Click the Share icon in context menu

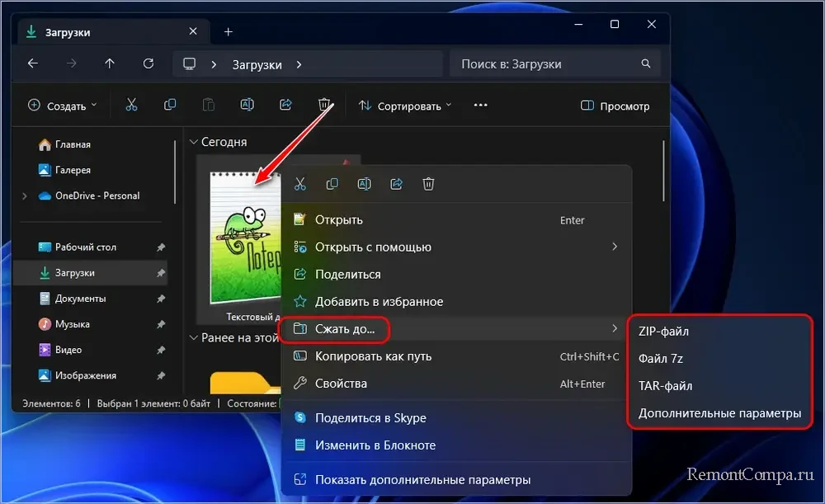point(396,184)
